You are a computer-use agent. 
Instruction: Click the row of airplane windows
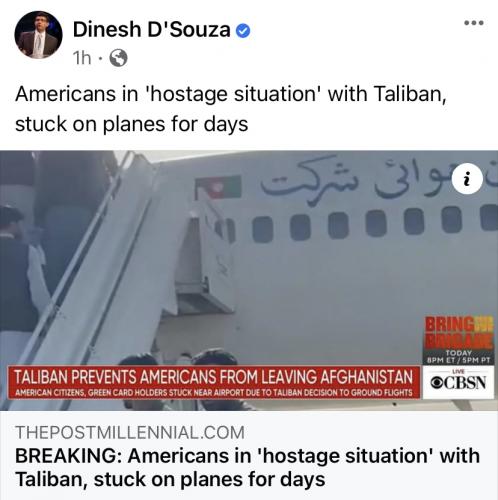pos(357,222)
